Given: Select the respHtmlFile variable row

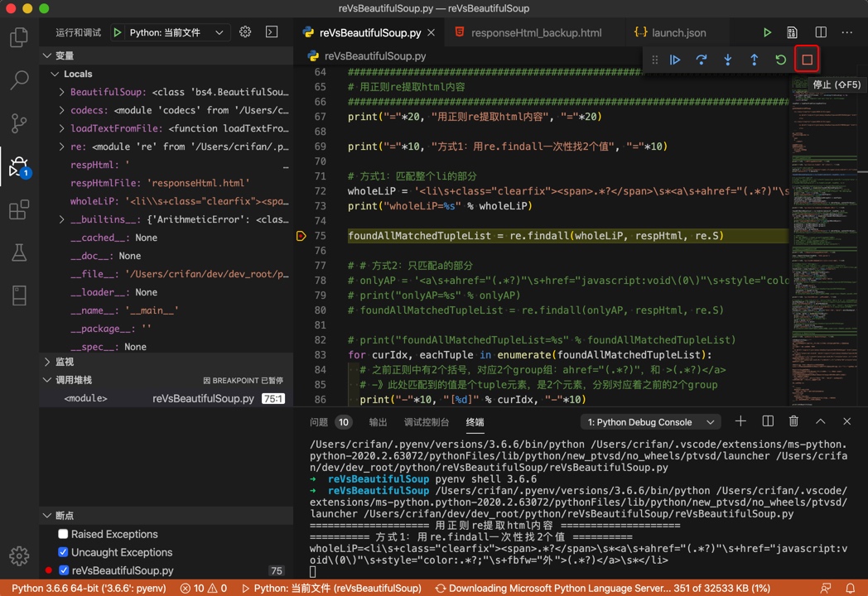Looking at the screenshot, I should point(166,183).
